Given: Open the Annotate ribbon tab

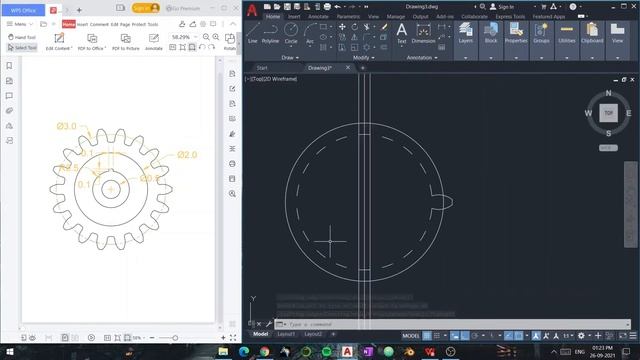Looking at the screenshot, I should tap(318, 17).
